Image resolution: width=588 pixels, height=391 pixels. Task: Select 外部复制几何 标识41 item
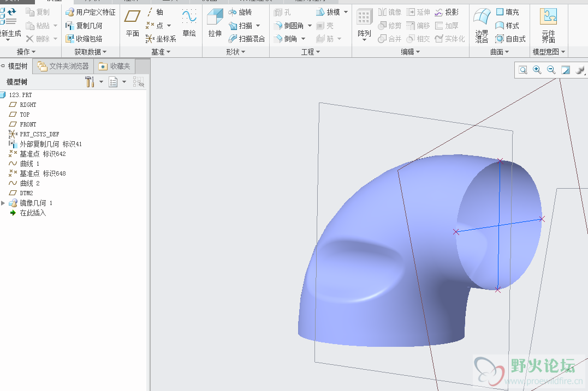coord(51,144)
